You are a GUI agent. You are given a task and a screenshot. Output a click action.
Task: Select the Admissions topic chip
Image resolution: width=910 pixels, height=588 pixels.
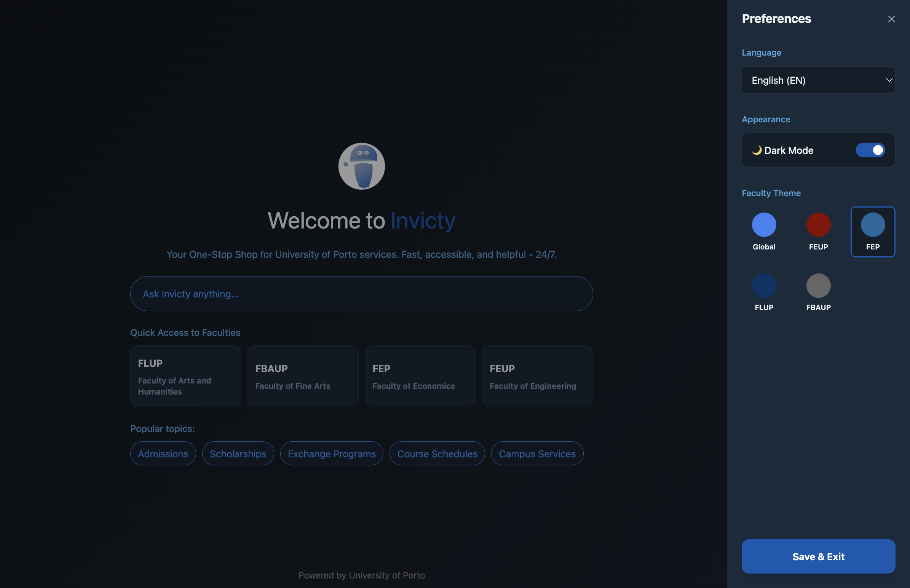coord(163,454)
